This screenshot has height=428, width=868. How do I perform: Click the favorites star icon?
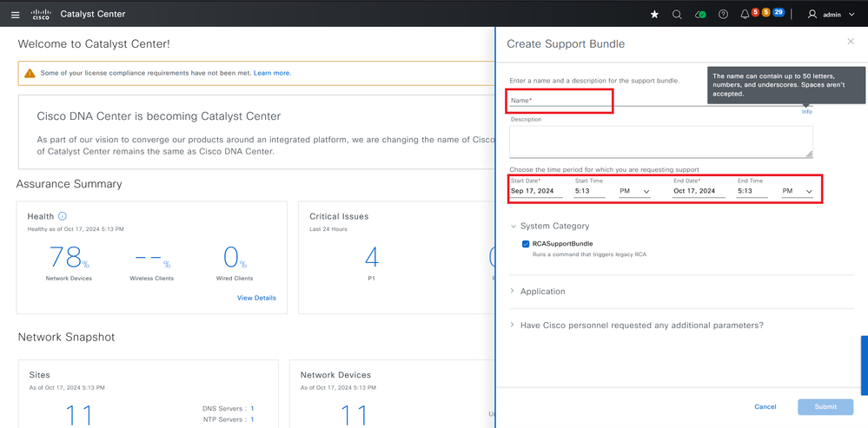(654, 15)
